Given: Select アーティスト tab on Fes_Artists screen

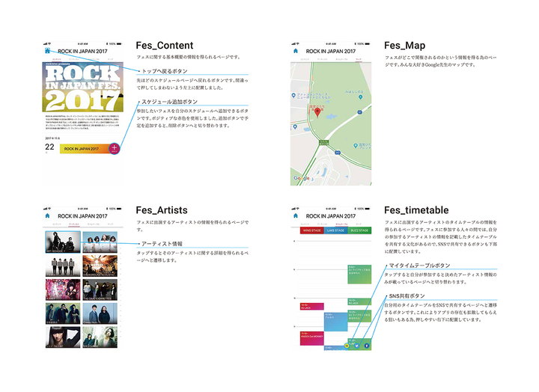Looking at the screenshot, I should point(74,224).
